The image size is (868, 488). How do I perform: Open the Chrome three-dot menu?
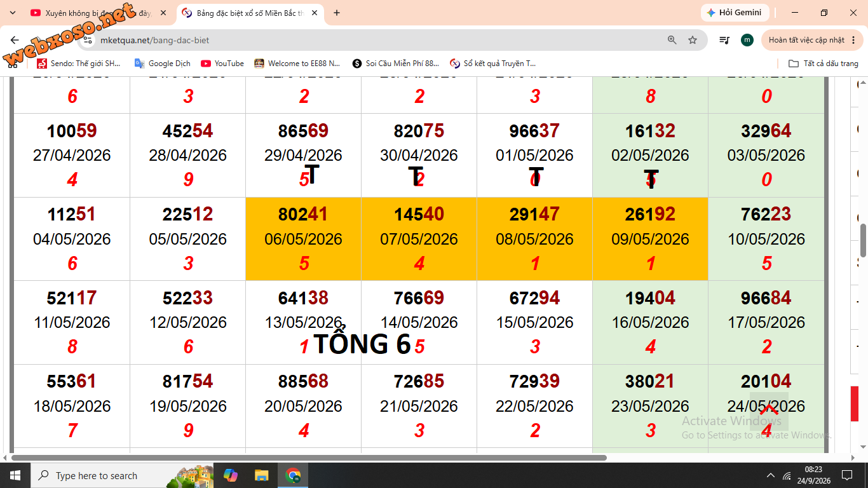point(852,40)
